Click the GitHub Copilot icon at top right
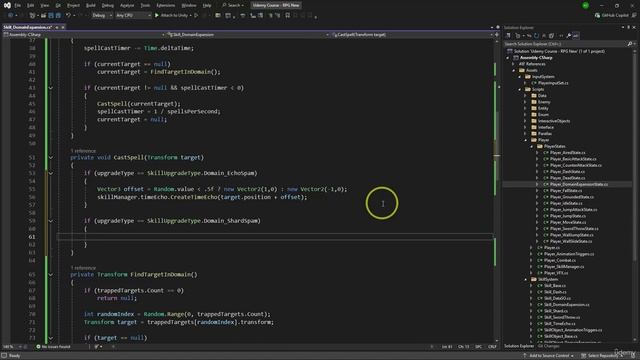Screen dimensions: 640x360 [x=598, y=16]
